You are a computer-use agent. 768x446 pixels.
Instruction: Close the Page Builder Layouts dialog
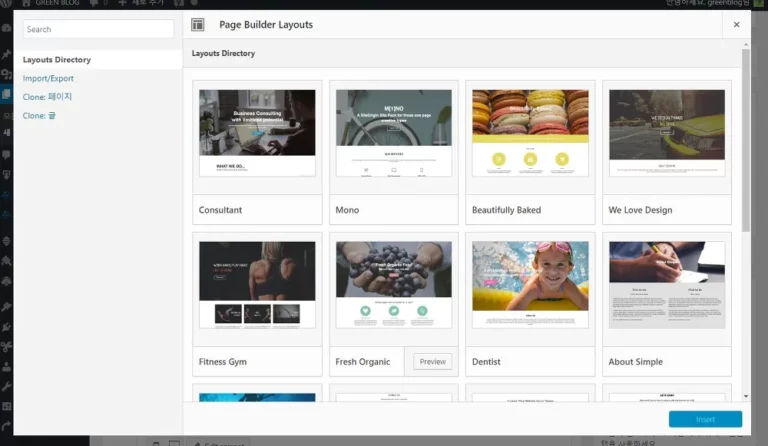[x=736, y=24]
